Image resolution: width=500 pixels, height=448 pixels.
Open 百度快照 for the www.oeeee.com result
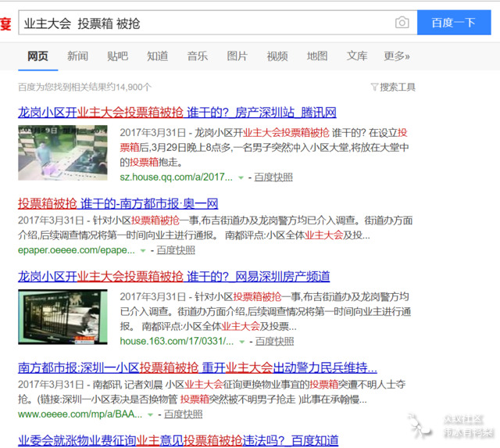tap(184, 414)
